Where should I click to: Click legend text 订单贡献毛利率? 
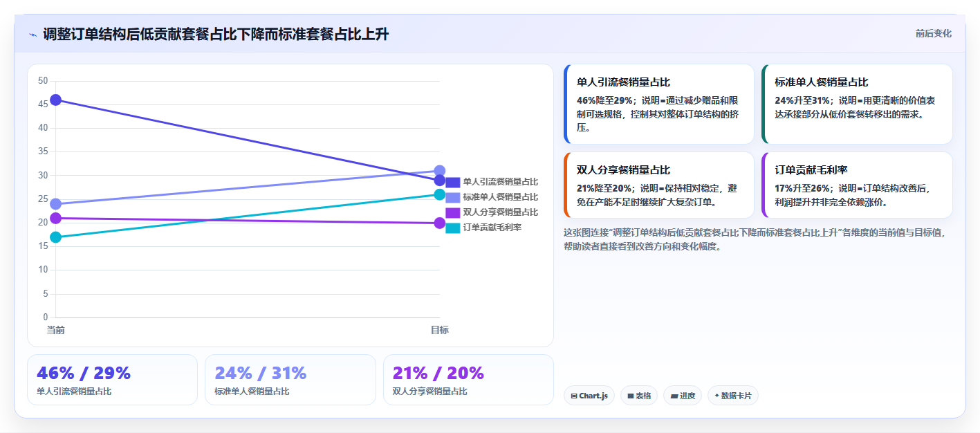tap(492, 228)
